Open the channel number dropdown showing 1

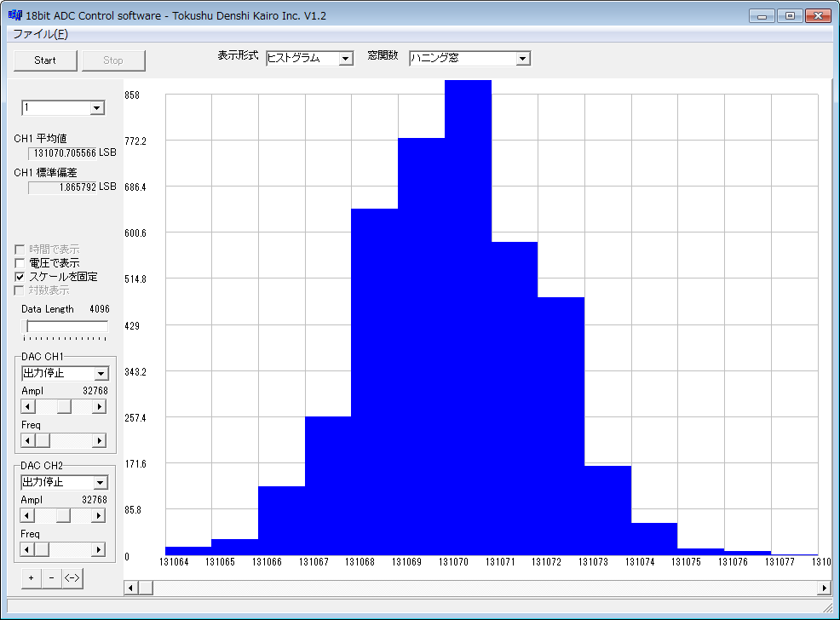coord(96,108)
